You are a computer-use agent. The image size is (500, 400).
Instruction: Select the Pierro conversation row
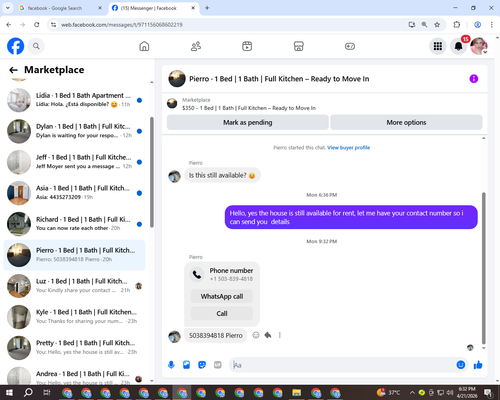[74, 255]
